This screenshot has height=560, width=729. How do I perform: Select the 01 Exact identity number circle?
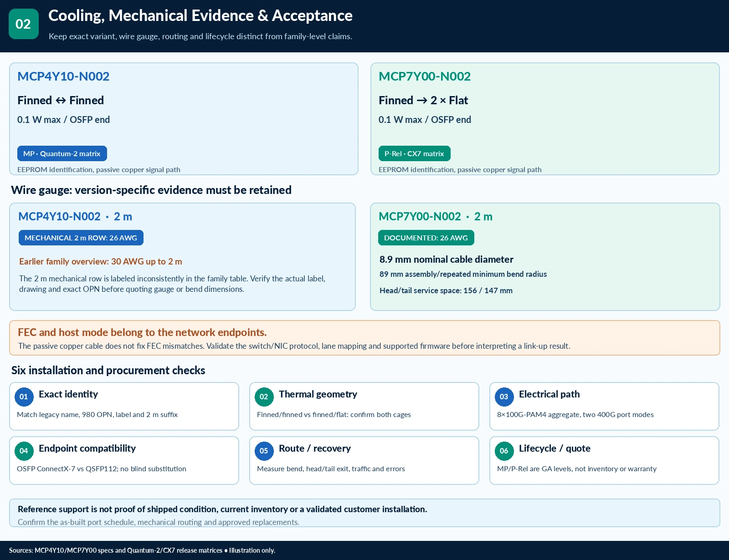[x=24, y=397]
